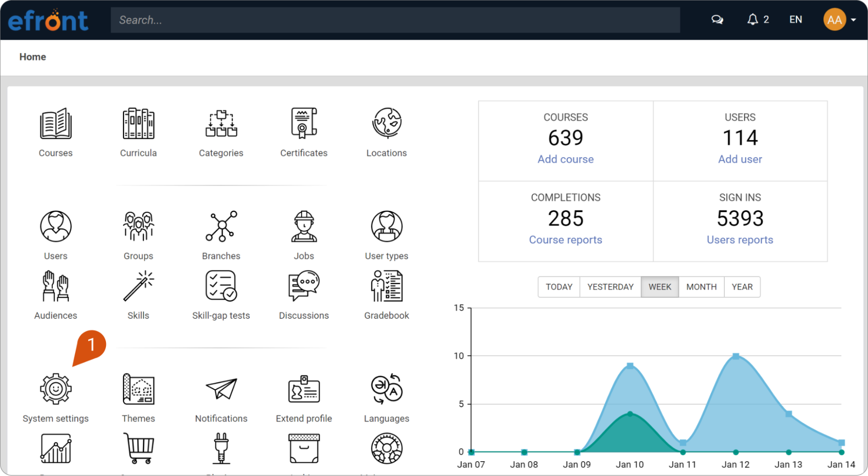Open the Gradebook icon
868x476 pixels.
[386, 286]
